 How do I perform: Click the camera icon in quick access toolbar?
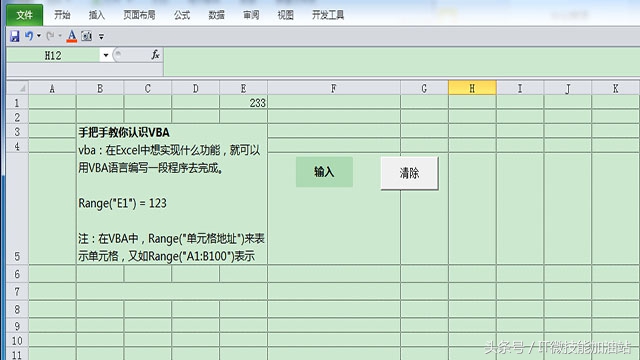[x=87, y=36]
